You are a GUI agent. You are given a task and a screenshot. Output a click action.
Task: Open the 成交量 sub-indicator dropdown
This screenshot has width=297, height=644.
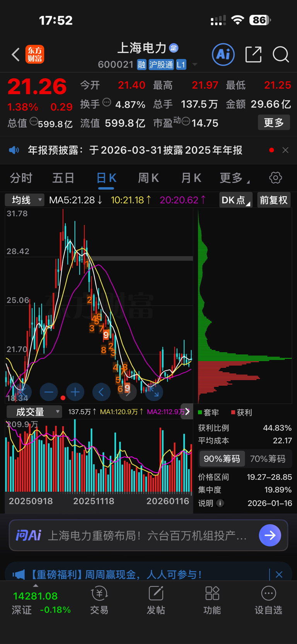pos(34,412)
